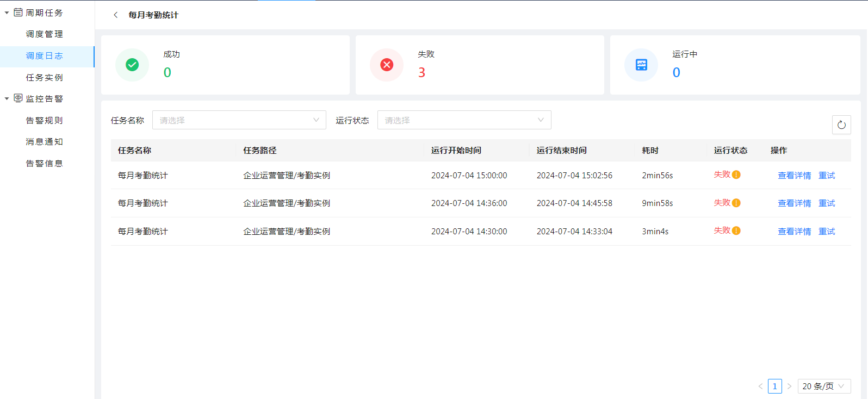Open 调度管理 in the sidebar
This screenshot has height=399, width=868.
45,34
